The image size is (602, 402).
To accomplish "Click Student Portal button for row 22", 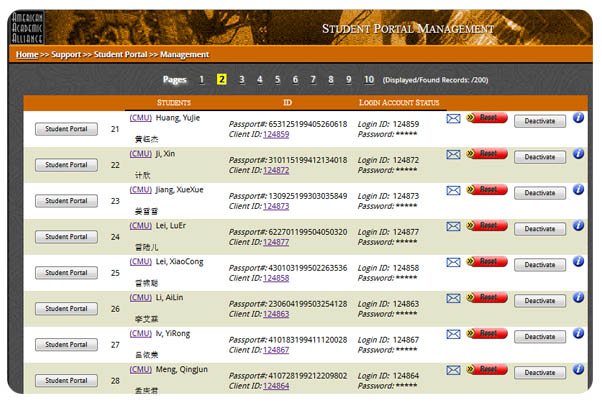I will pos(66,165).
